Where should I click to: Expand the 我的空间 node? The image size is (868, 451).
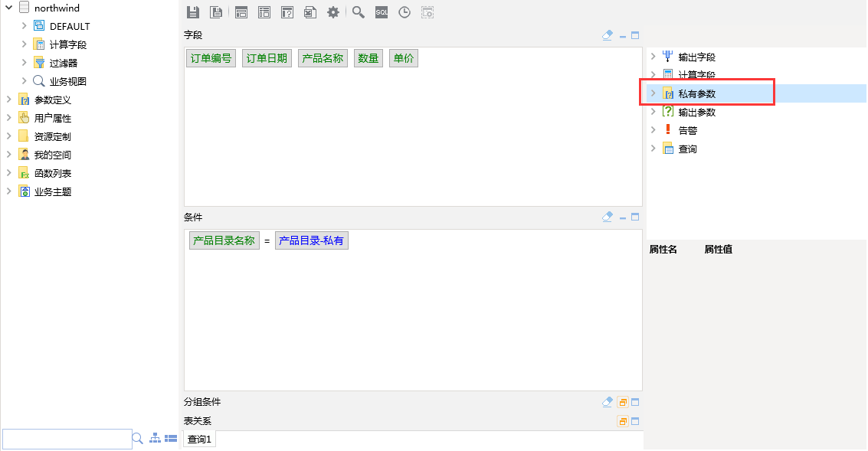9,155
